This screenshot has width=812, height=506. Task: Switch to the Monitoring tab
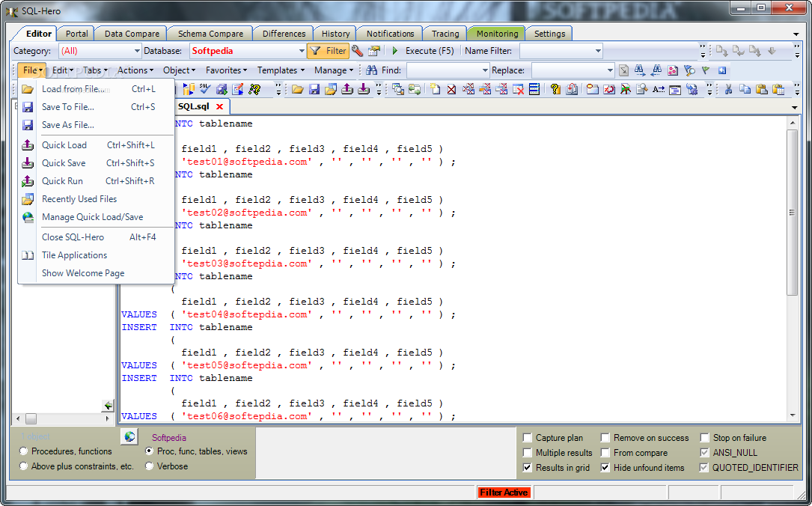(497, 34)
